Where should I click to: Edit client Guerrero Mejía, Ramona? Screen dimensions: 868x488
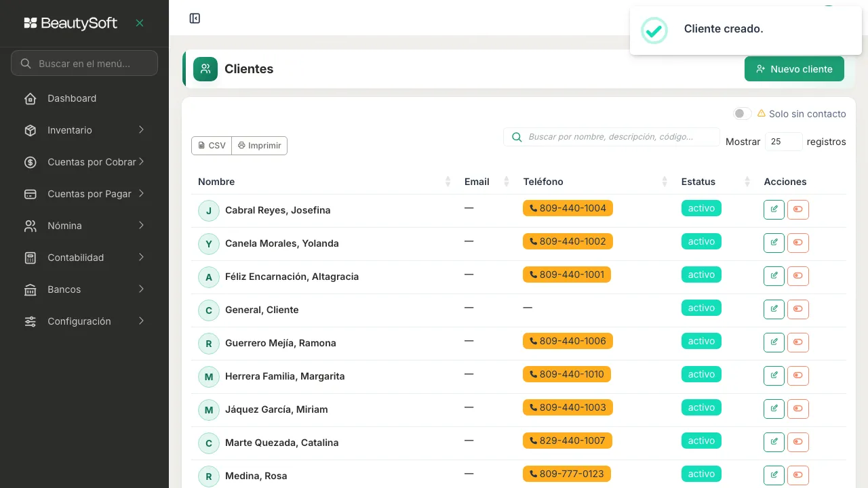[x=774, y=342]
